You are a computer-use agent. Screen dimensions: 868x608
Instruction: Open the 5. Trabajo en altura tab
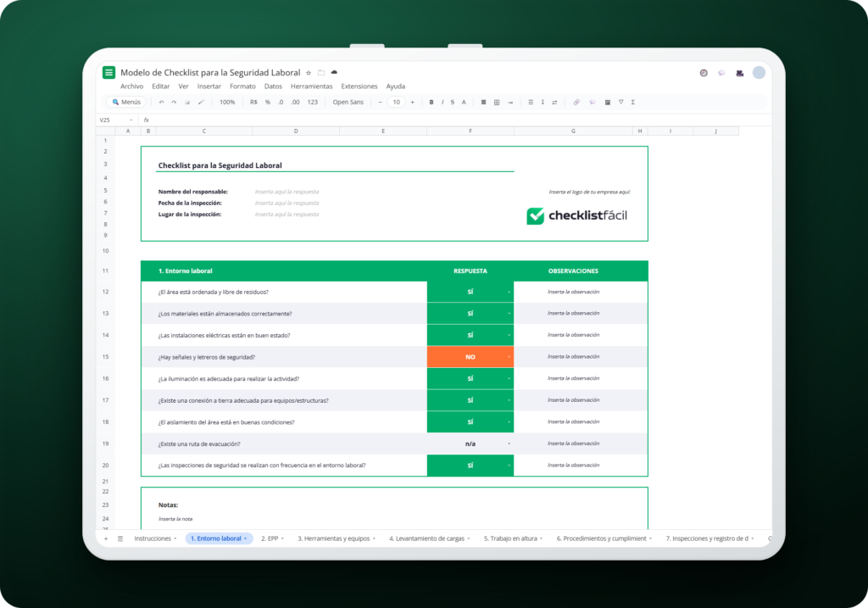coord(513,538)
